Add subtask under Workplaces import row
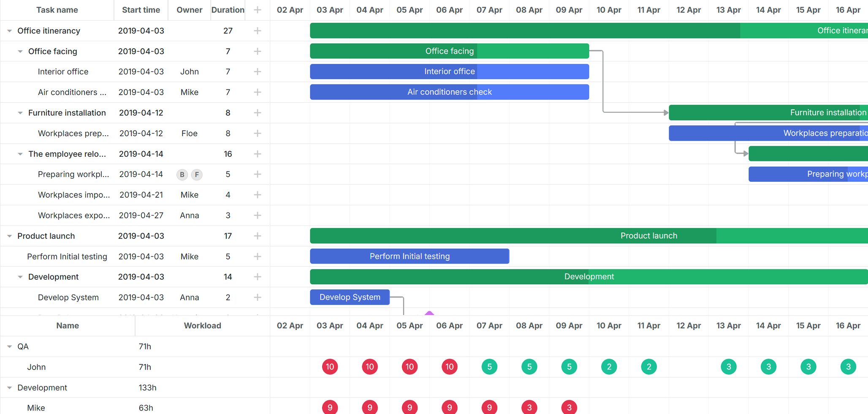 [x=258, y=195]
